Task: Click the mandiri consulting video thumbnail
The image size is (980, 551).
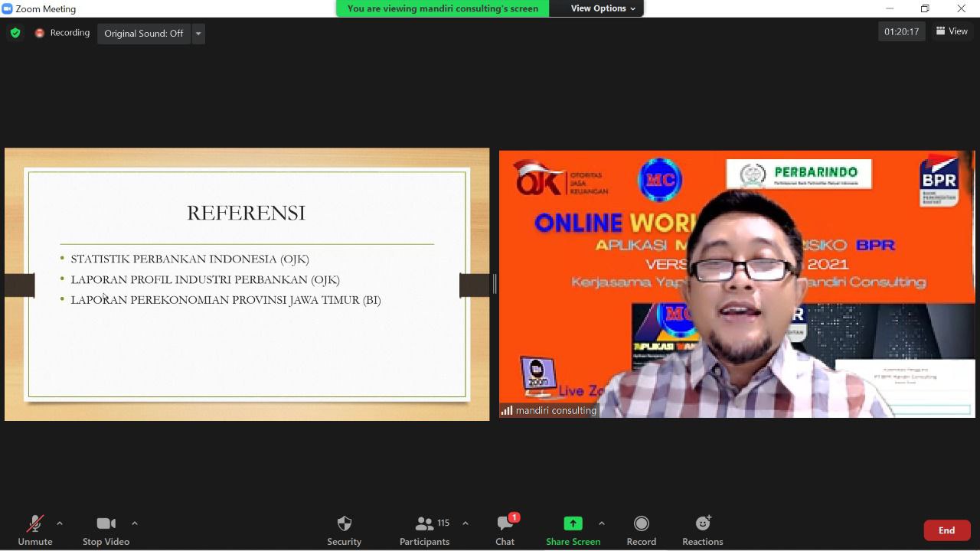Action: [x=737, y=284]
